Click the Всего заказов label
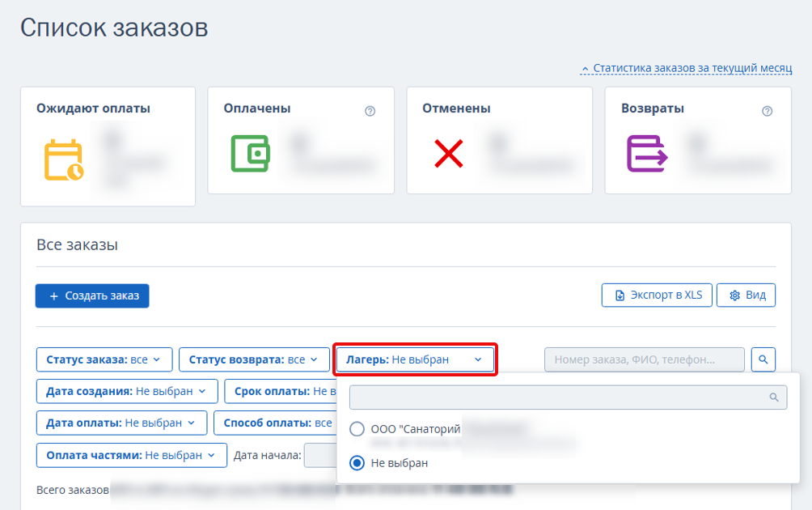This screenshot has width=812, height=510. 73,490
